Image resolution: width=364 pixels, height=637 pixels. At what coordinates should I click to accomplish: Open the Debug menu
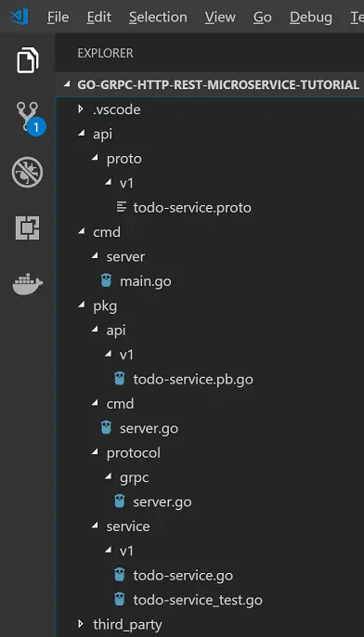pyautogui.click(x=311, y=18)
